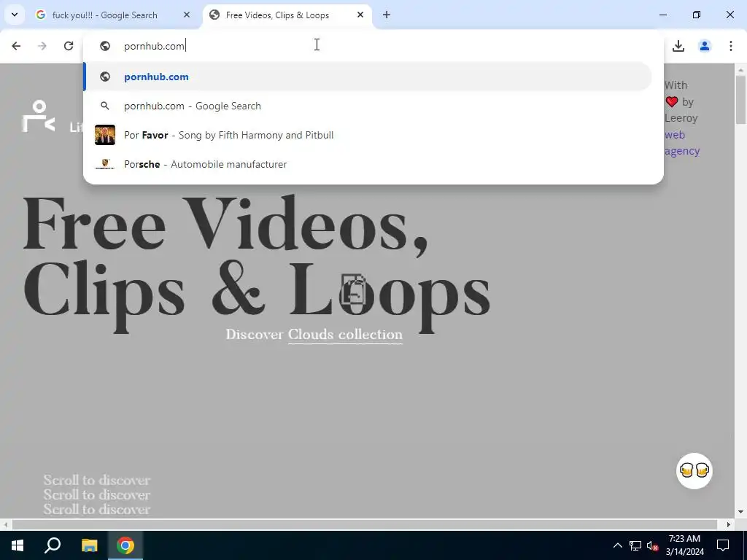This screenshot has width=747, height=560.
Task: Open the muted volume tray icon
Action: tap(653, 545)
